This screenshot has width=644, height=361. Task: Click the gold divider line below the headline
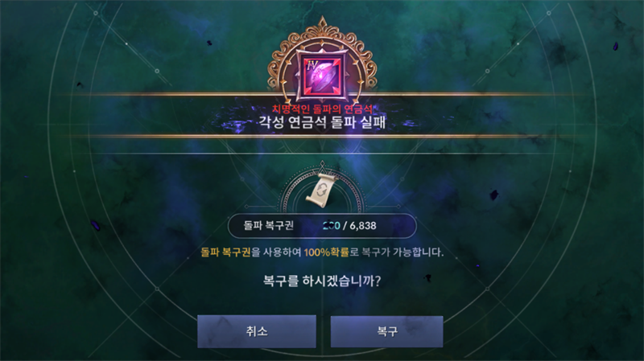click(x=322, y=135)
